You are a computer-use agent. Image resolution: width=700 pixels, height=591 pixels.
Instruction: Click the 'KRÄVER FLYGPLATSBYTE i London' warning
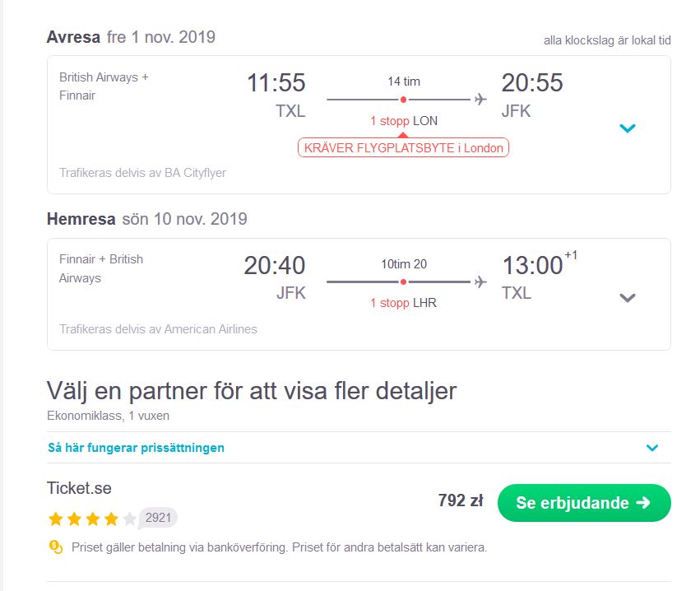[x=404, y=147]
